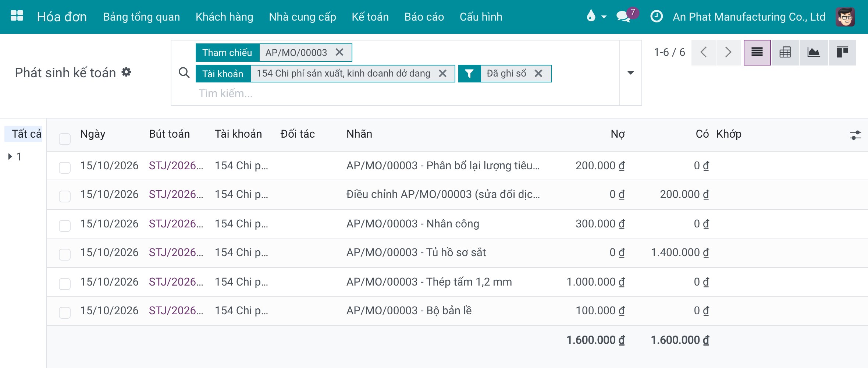Sort by the Khớp column header
The image size is (868, 368).
coord(729,134)
